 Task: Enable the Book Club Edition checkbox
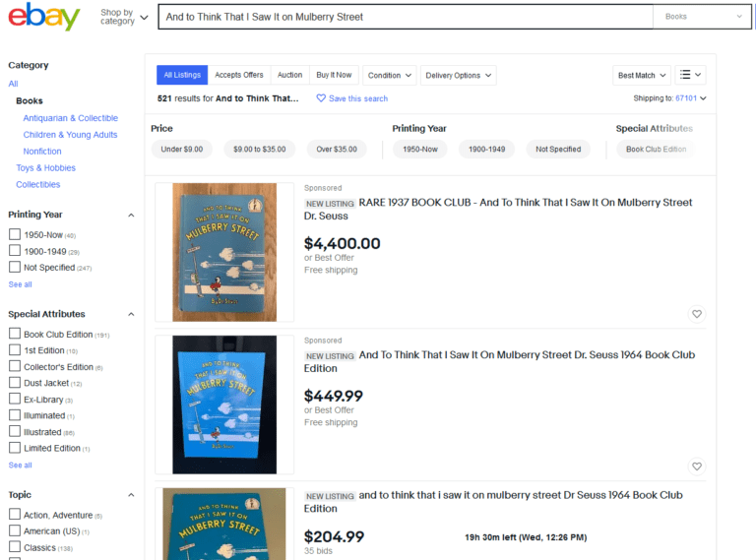[x=15, y=334]
